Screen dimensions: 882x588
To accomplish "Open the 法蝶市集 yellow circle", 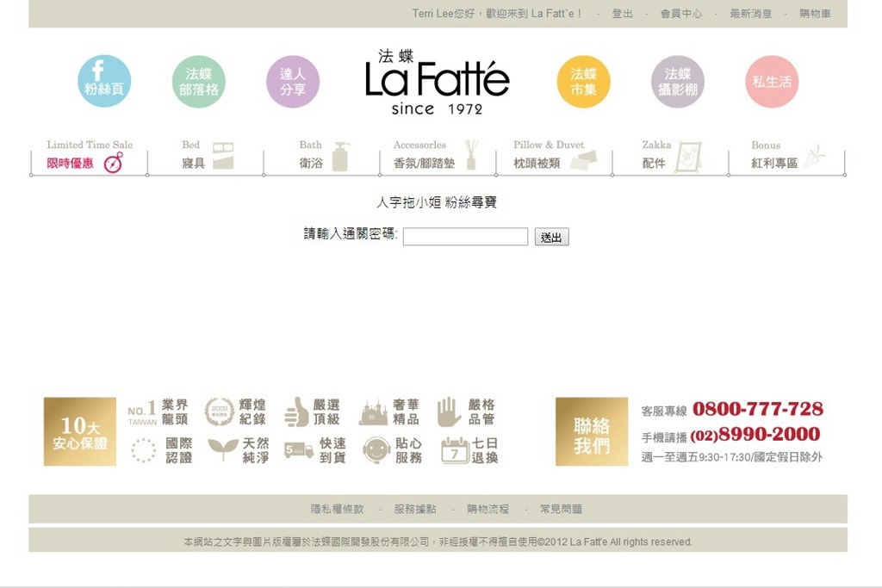I will 583,82.
